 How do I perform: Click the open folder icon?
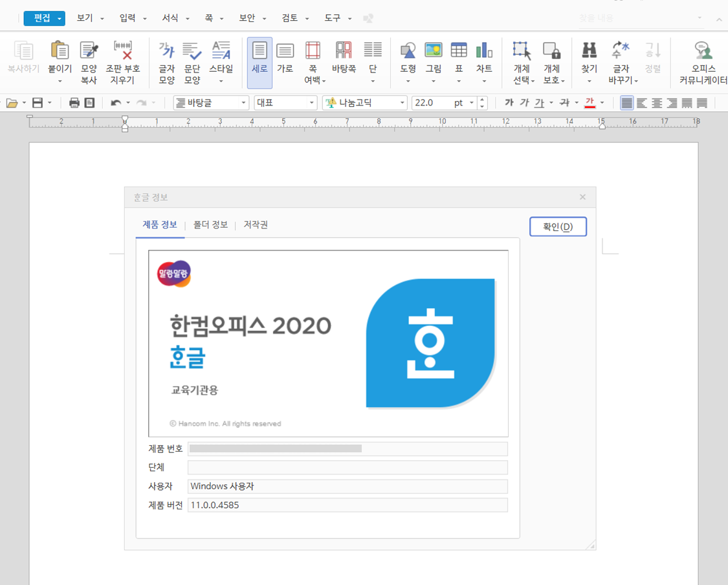tap(12, 103)
